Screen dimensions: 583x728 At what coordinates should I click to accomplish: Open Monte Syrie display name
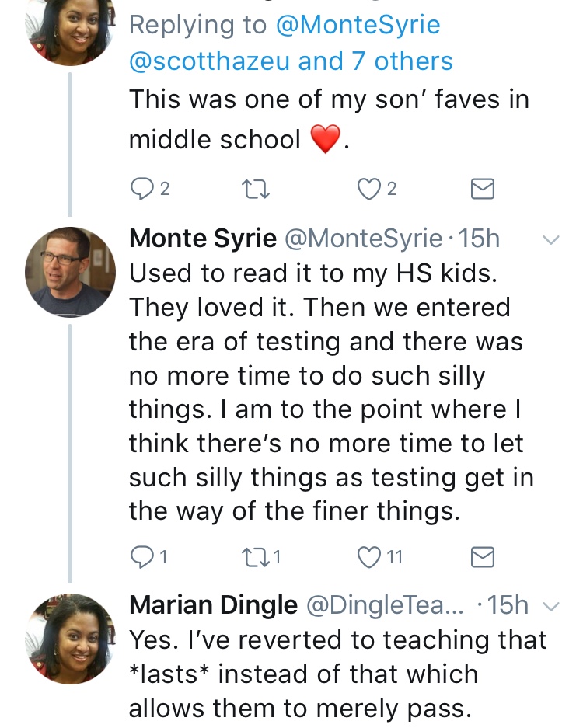(x=203, y=239)
